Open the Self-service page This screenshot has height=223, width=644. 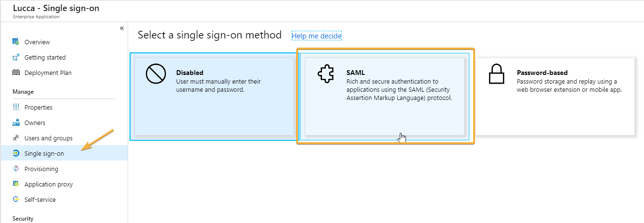(64, 199)
